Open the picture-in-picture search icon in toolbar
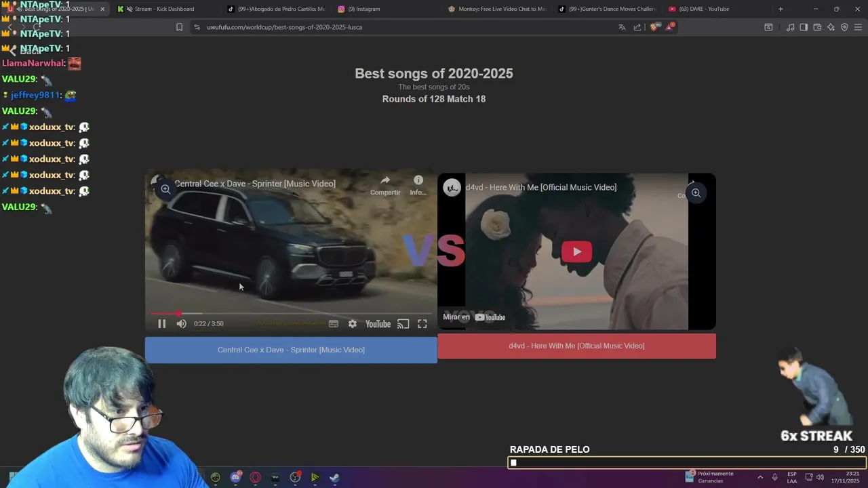This screenshot has width=868, height=488. (x=768, y=27)
